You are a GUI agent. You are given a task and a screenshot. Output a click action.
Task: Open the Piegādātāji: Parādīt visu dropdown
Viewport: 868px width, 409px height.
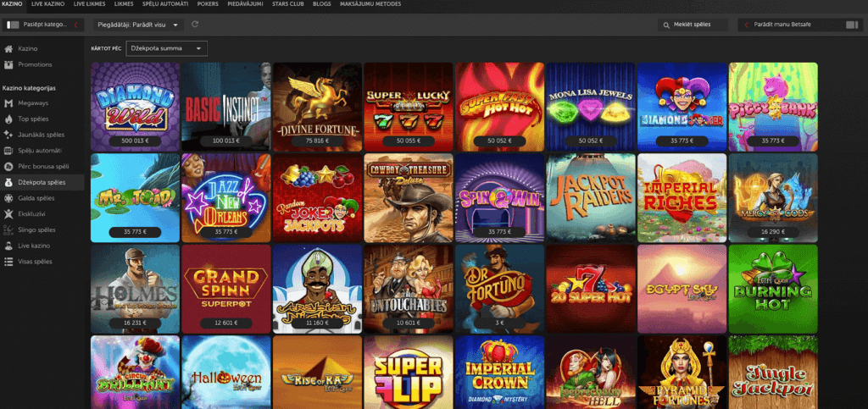pyautogui.click(x=138, y=25)
